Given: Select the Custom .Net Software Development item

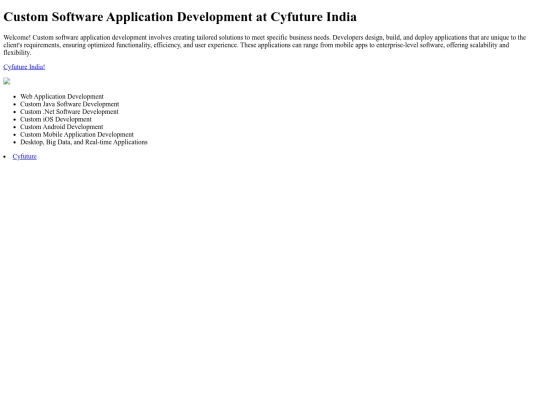Looking at the screenshot, I should coord(69,112).
